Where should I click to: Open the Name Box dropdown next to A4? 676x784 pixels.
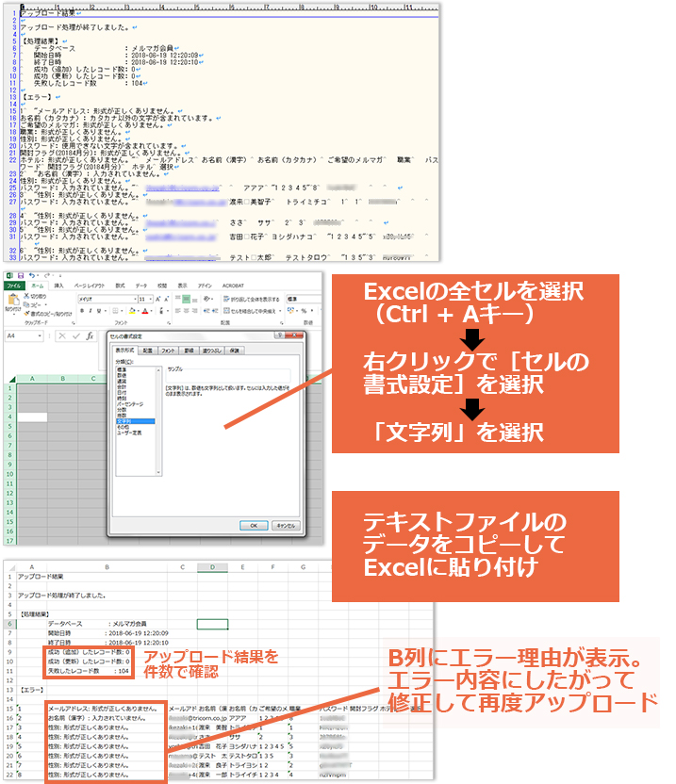[x=40, y=335]
